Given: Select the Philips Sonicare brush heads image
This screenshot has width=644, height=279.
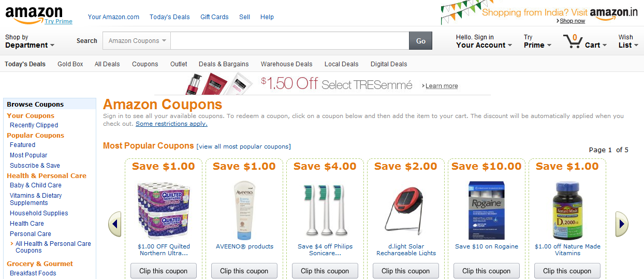Looking at the screenshot, I should coord(325,208).
